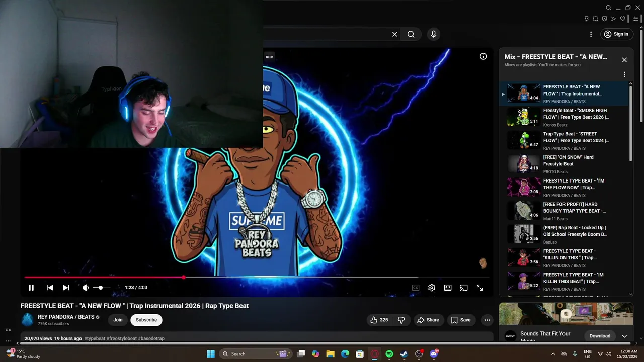The image size is (644, 362).
Task: Subscribe to REY PANDORA / BEATS
Action: [x=146, y=320]
